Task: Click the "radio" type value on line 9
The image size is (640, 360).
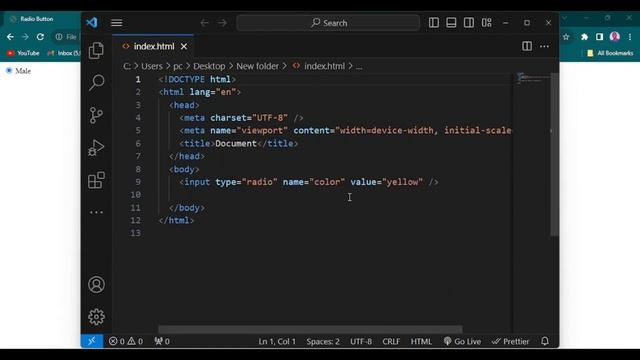Action: [x=260, y=182]
